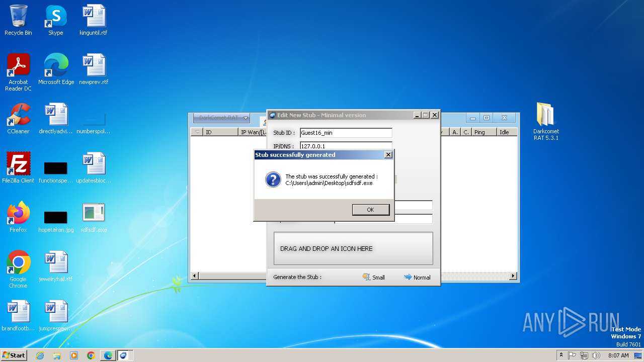Click the 'DRAG AND DROP AN ICON HERE' area
Image resolution: width=644 pixels, height=362 pixels.
353,248
